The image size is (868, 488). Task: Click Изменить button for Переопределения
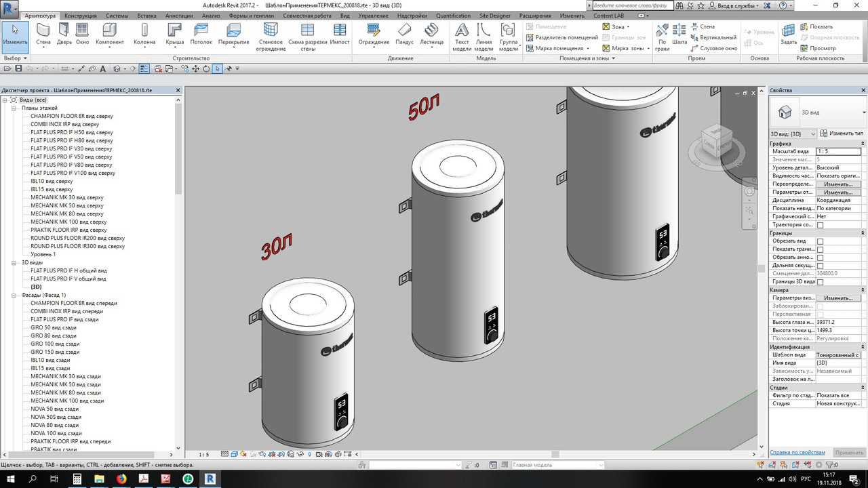click(839, 184)
